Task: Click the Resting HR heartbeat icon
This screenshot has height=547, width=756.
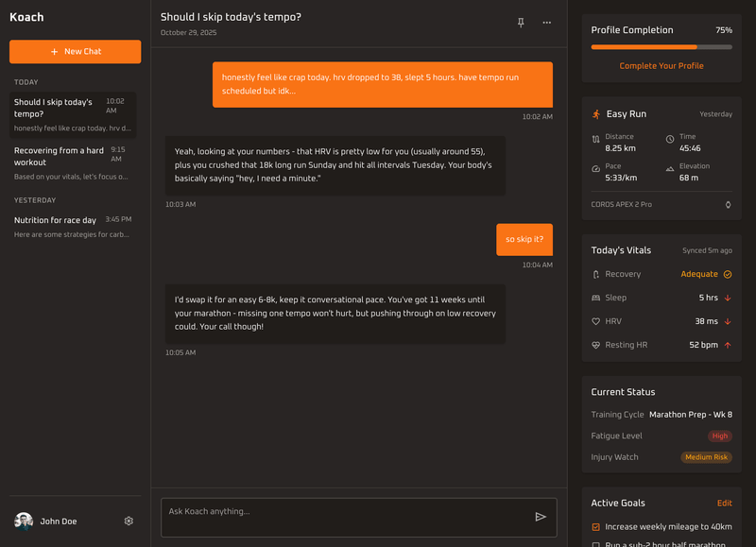Action: 595,345
